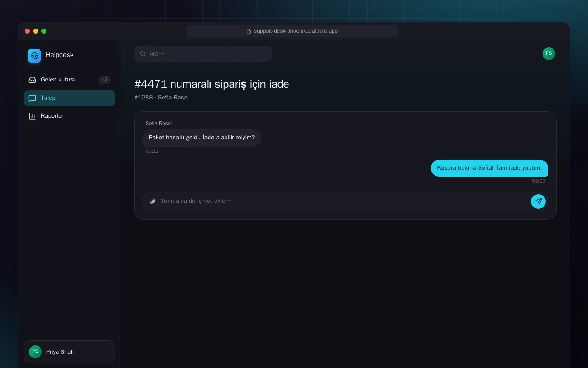Screen dimensions: 588x368
Task: Open Raporlar in the sidebar
Action: point(69,116)
